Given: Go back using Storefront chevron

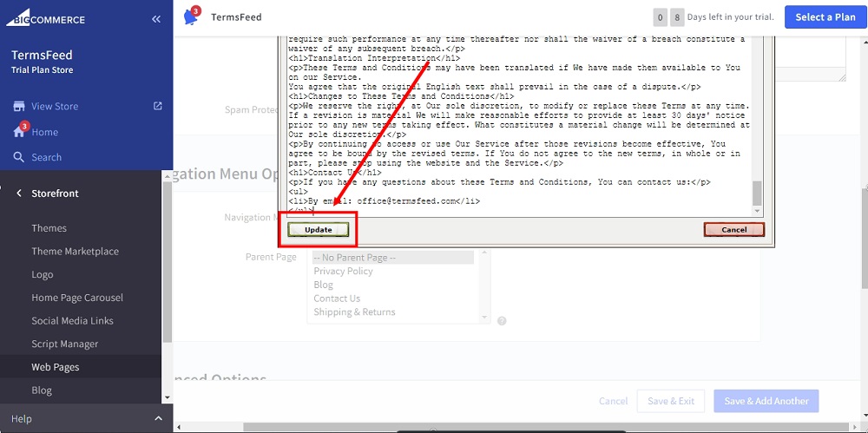Looking at the screenshot, I should click(x=19, y=194).
